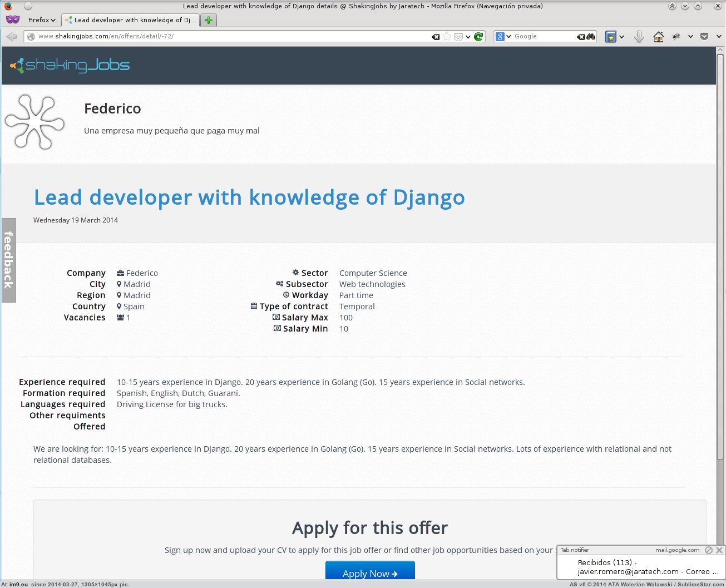Viewport: 726px width, 588px height.
Task: Open the bookmarks star menu button
Action: (611, 37)
